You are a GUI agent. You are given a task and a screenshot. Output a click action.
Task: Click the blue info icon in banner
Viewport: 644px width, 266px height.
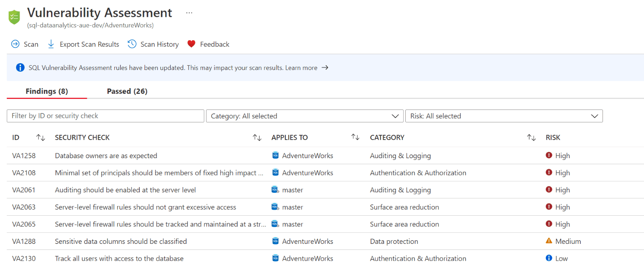pos(20,68)
